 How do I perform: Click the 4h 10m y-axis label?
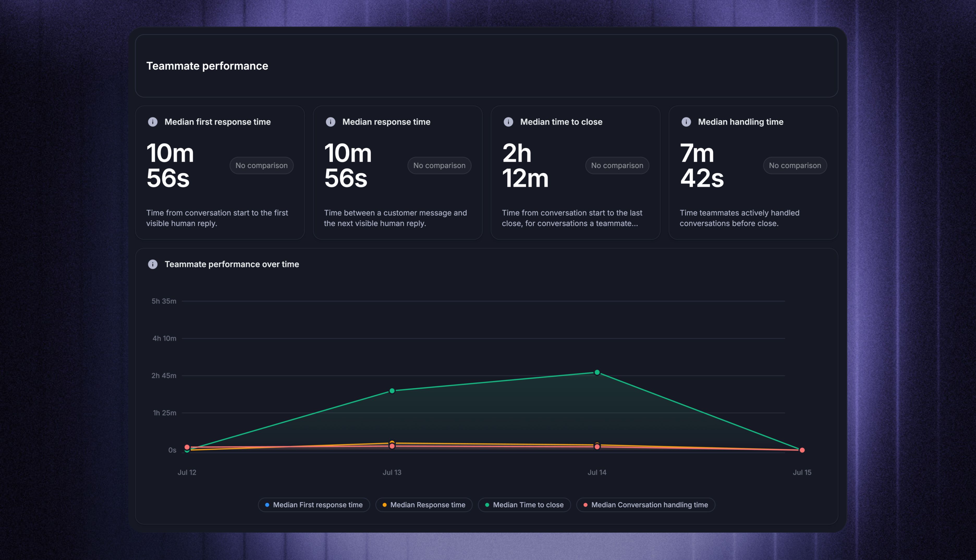[164, 338]
